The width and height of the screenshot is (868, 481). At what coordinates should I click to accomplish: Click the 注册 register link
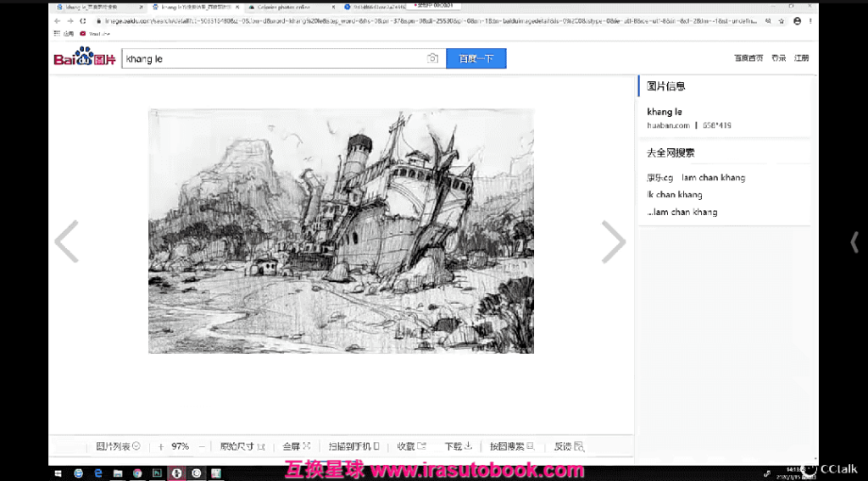(x=802, y=58)
